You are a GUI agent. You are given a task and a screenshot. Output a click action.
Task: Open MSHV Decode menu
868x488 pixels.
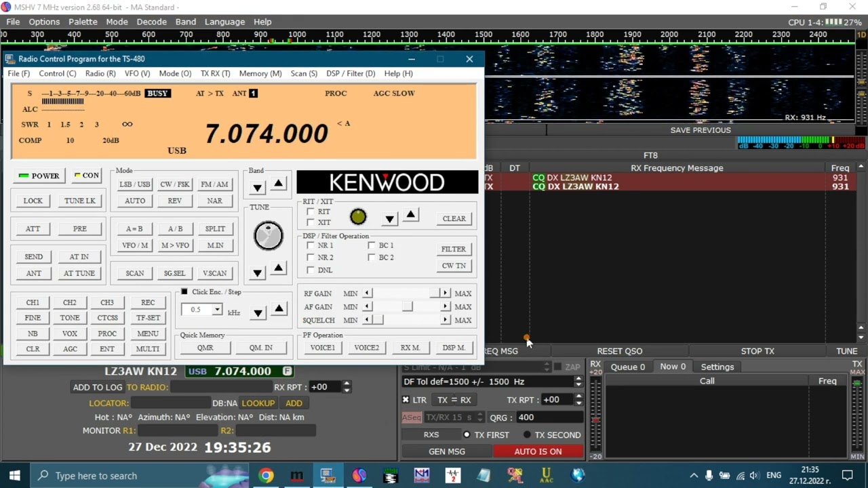point(151,22)
